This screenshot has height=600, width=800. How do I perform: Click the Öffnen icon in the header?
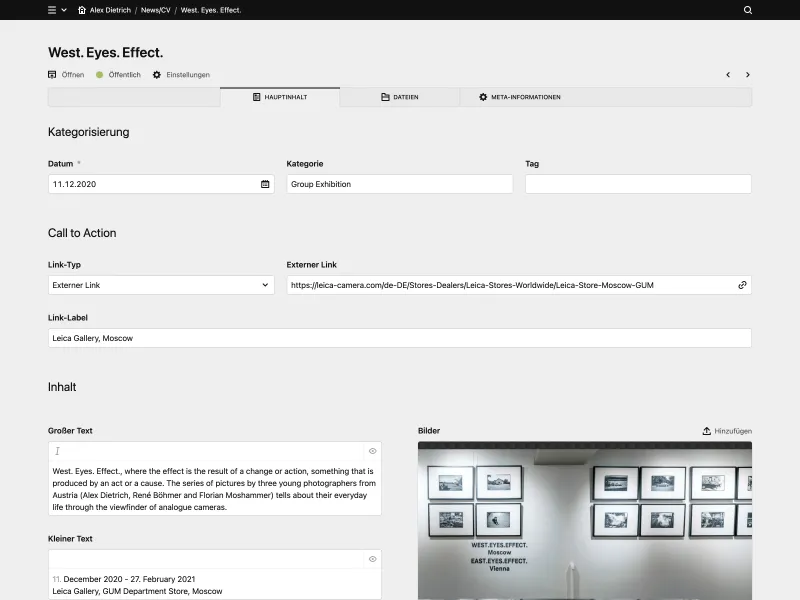[x=51, y=74]
